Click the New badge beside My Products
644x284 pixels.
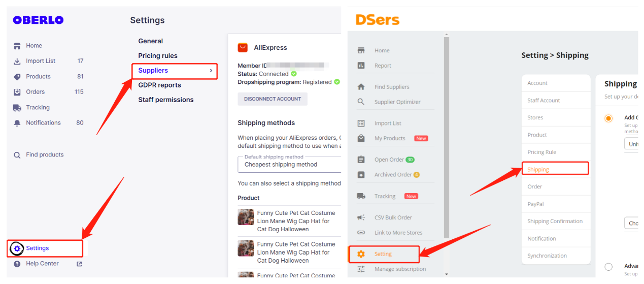pyautogui.click(x=421, y=138)
